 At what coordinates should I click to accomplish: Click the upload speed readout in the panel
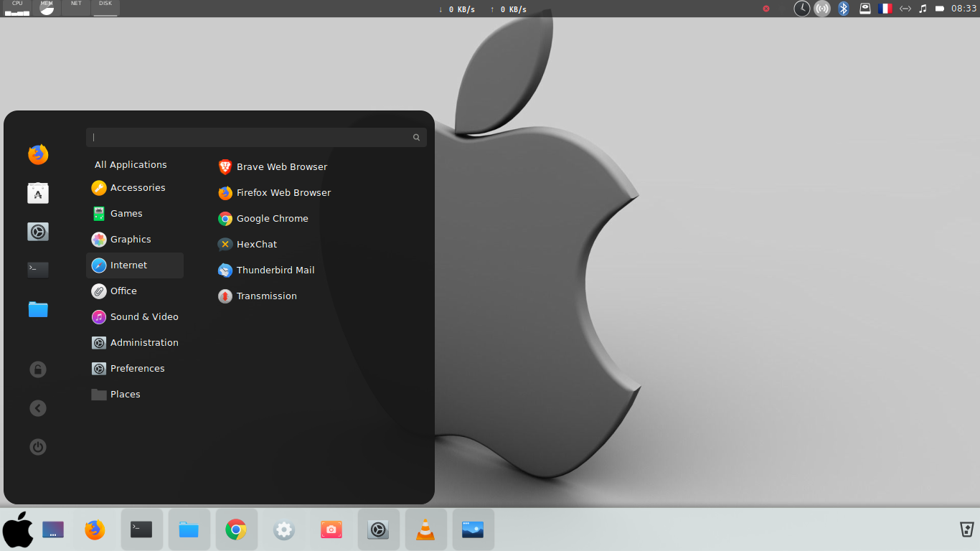point(508,9)
